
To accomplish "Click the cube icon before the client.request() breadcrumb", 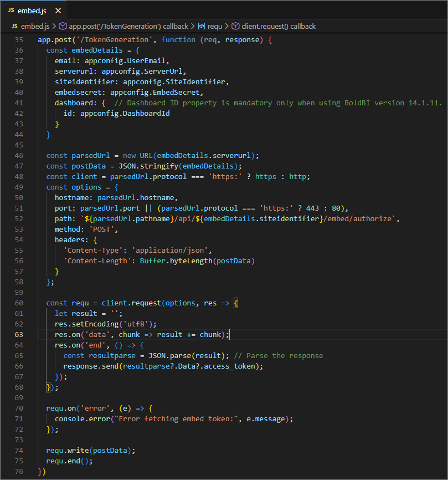I will coord(236,26).
